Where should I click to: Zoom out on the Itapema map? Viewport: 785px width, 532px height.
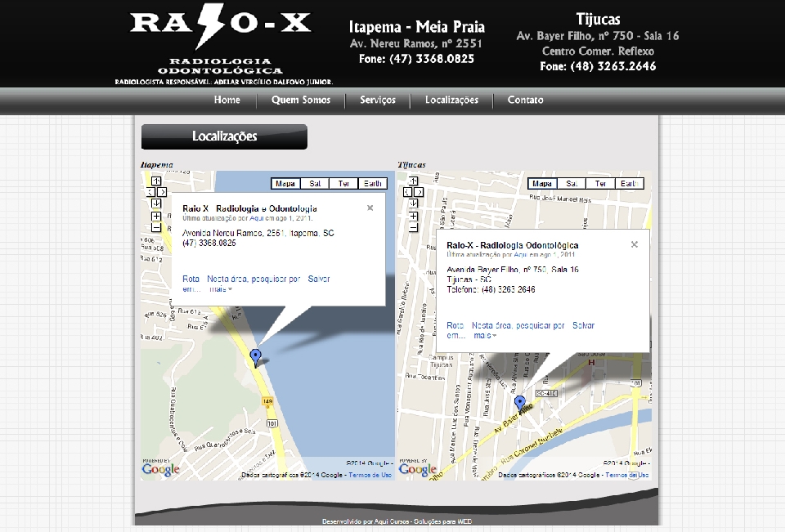click(x=155, y=228)
